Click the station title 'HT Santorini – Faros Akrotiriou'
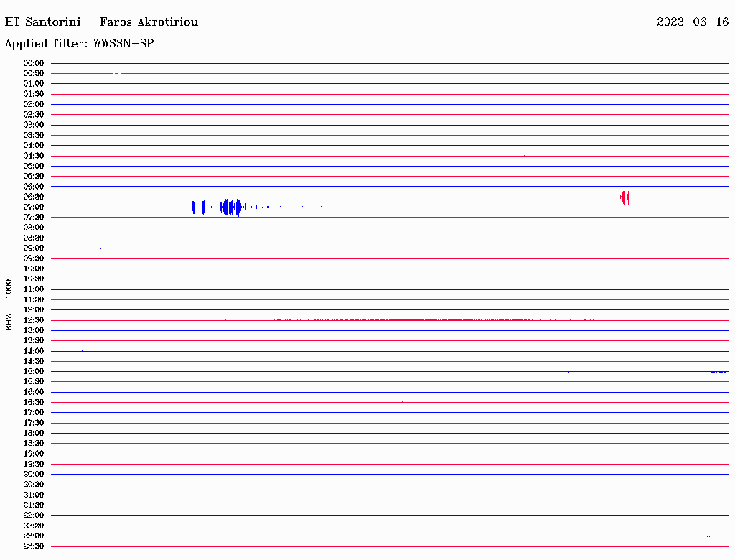The width and height of the screenshot is (735, 560). click(x=101, y=22)
